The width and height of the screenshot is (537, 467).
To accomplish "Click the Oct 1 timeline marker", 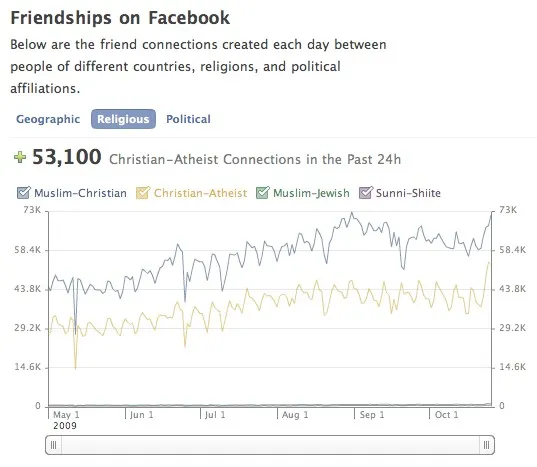I will 446,415.
